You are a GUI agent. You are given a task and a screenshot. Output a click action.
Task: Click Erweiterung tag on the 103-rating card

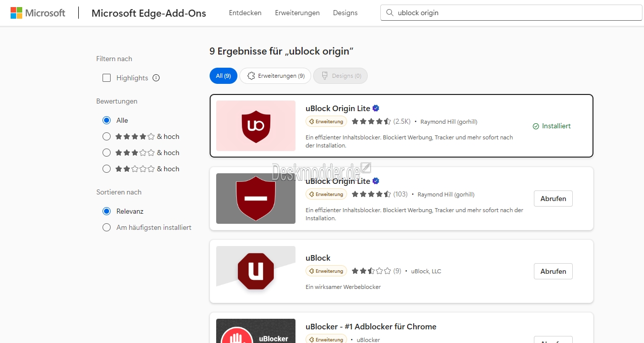(326, 194)
